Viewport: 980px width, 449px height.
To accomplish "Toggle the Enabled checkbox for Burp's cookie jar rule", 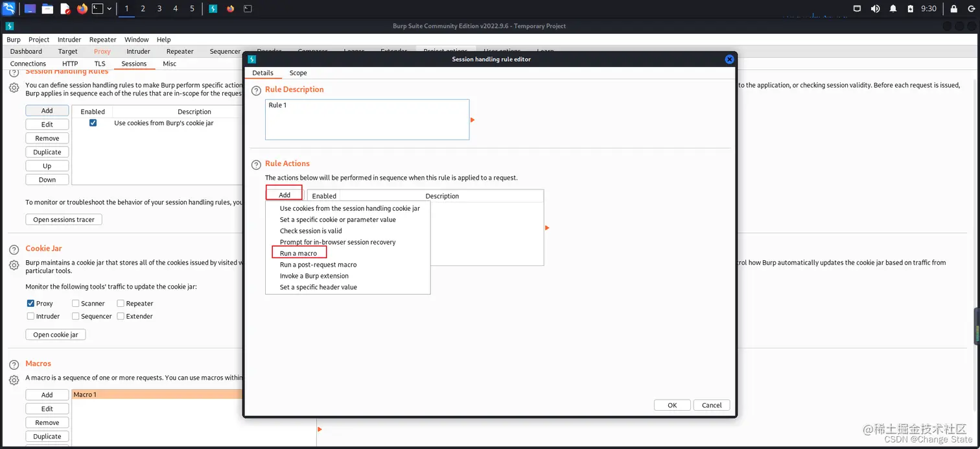I will pos(93,123).
